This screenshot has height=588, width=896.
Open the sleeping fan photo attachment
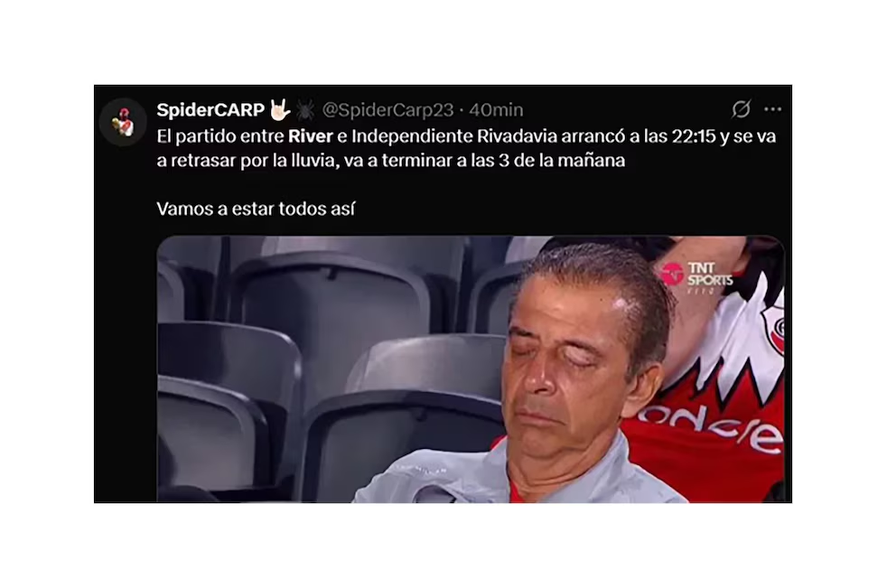click(471, 369)
